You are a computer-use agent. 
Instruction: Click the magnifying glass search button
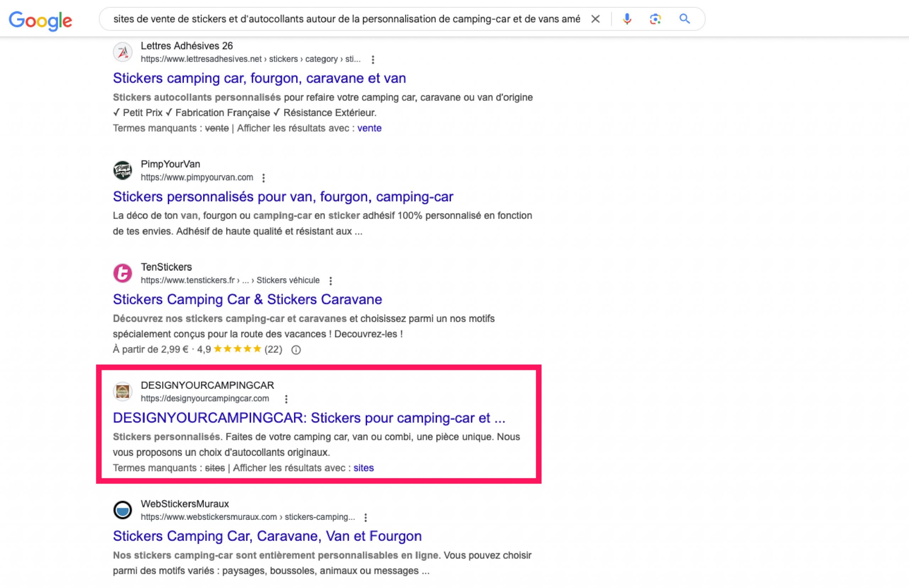pyautogui.click(x=685, y=19)
